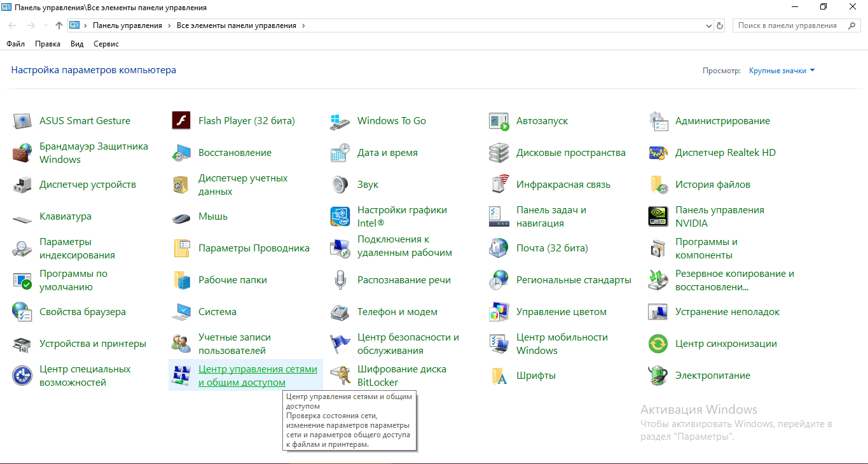Screen dimensions: 868x464
Task: Open the Центр синхронизации icon
Action: coord(659,344)
